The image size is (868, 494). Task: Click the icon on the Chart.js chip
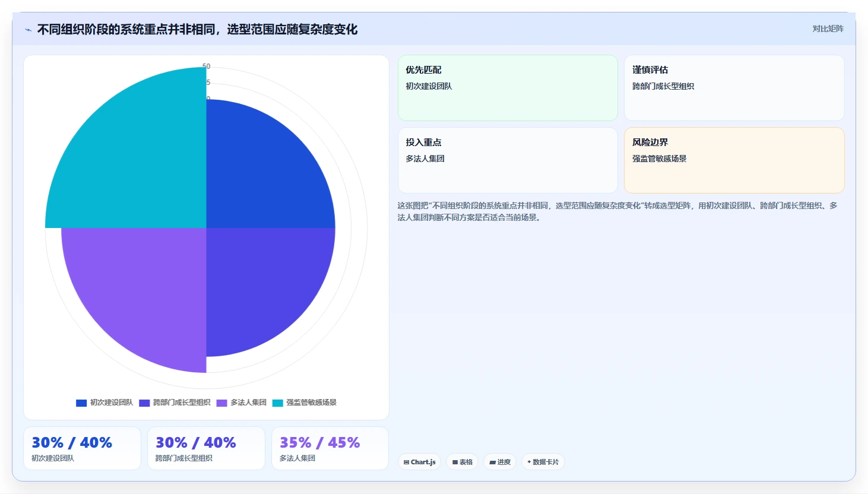coord(406,462)
